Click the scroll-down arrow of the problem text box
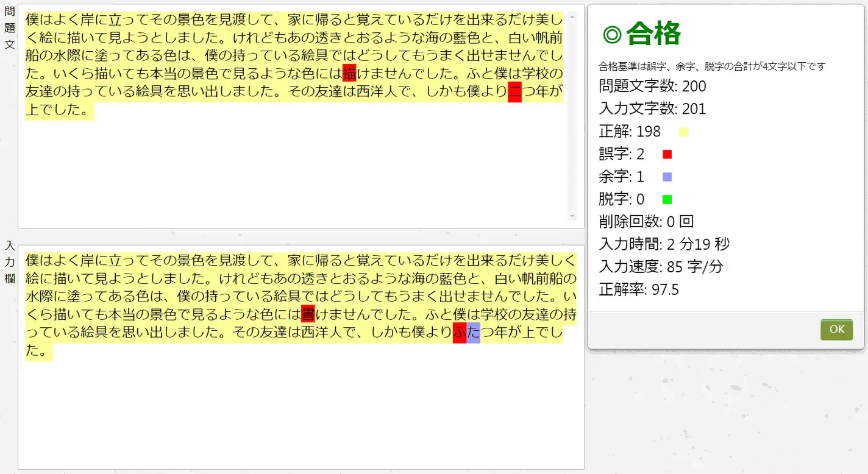The image size is (868, 474). coord(572,216)
